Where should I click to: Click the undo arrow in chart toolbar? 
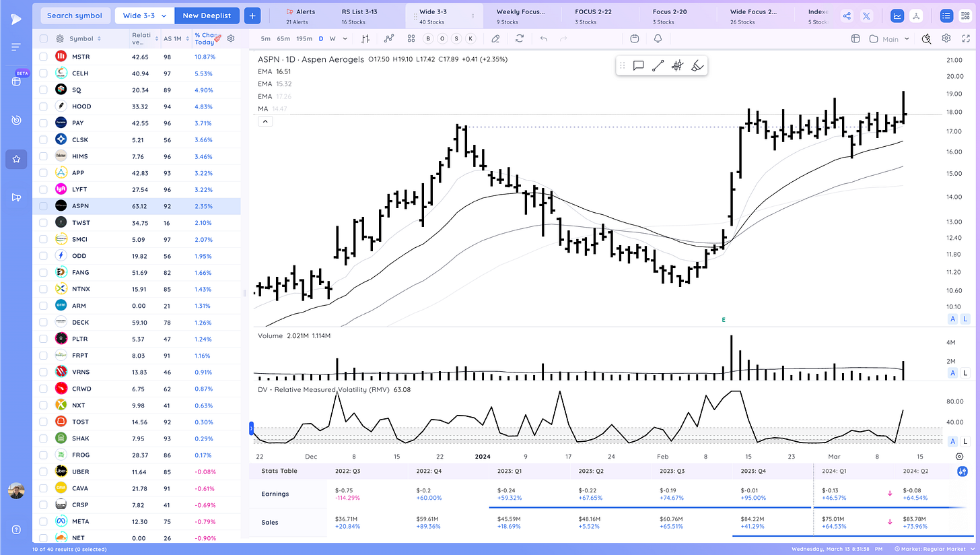[x=544, y=38]
